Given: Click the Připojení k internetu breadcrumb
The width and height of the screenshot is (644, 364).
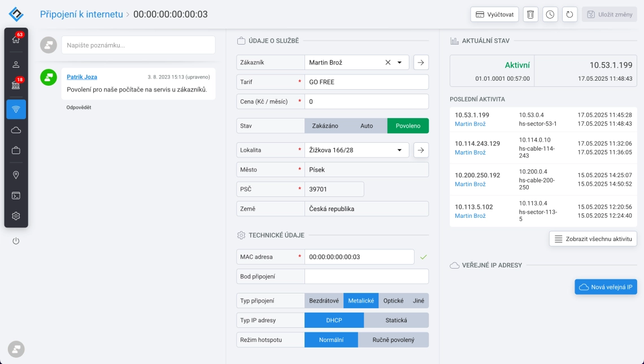Looking at the screenshot, I should pyautogui.click(x=81, y=15).
